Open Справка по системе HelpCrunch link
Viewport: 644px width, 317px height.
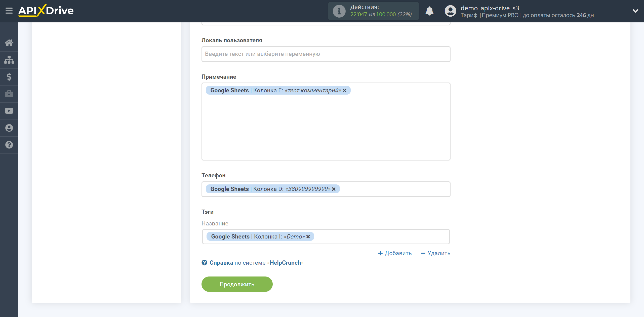[x=257, y=263]
